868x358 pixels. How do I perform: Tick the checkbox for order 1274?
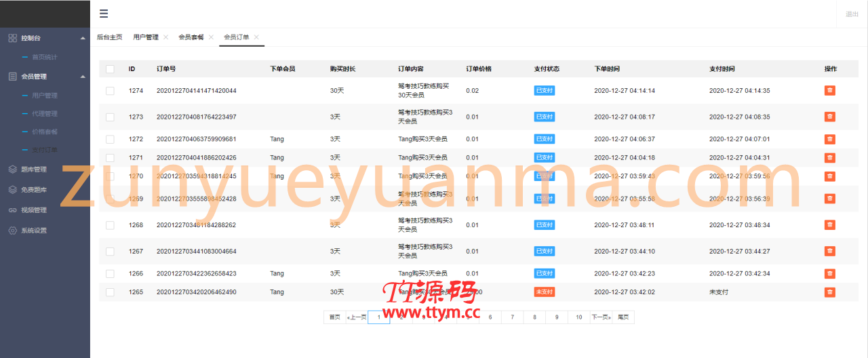pyautogui.click(x=110, y=90)
